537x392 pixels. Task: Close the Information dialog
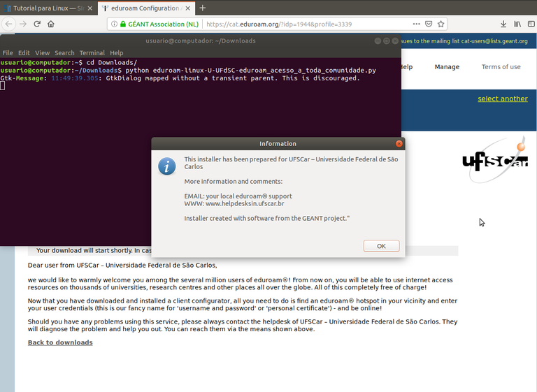[399, 144]
